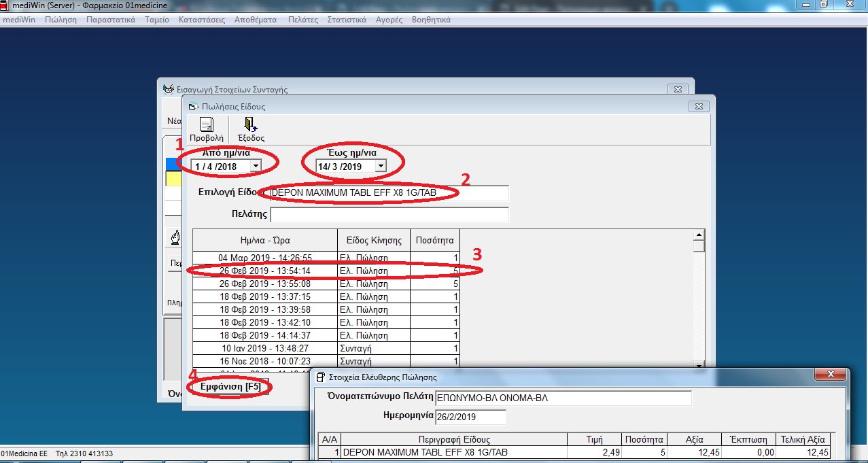Open the Στατιστικά menu
This screenshot has width=868, height=463.
(x=347, y=20)
